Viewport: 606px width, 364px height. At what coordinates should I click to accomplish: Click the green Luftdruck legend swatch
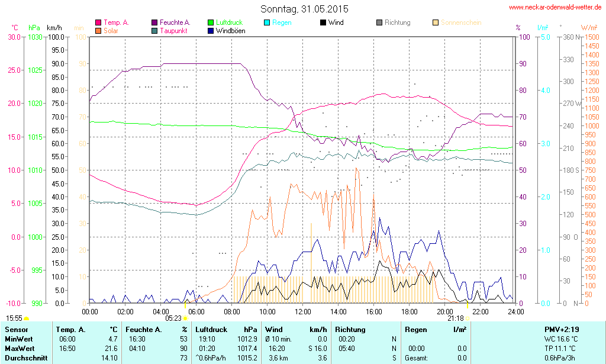pos(211,22)
